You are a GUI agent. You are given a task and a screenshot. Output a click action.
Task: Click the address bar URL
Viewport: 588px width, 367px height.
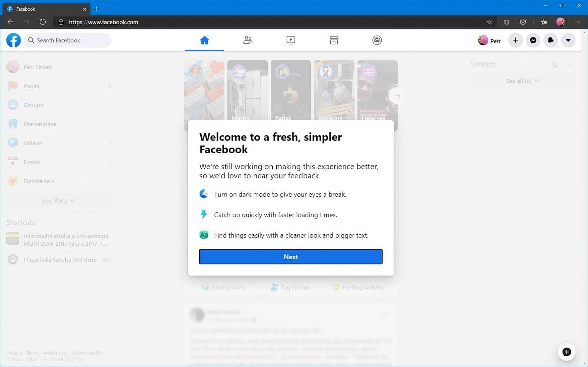coord(104,22)
